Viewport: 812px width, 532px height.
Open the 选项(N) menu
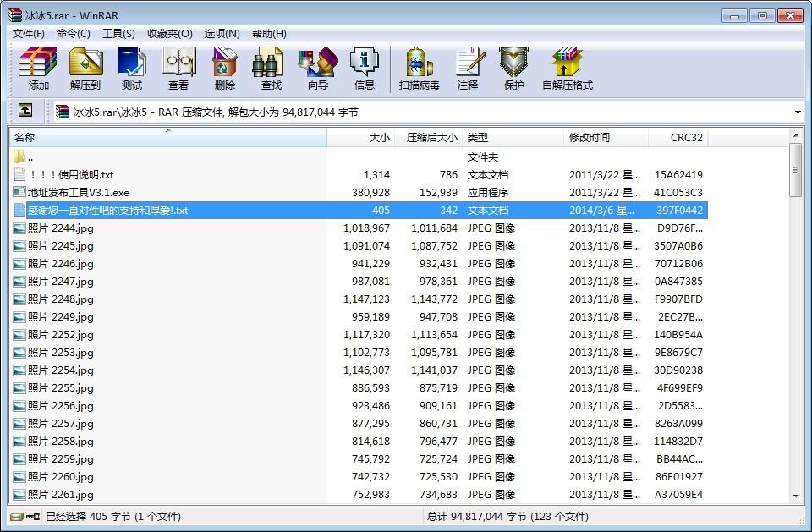(x=222, y=34)
